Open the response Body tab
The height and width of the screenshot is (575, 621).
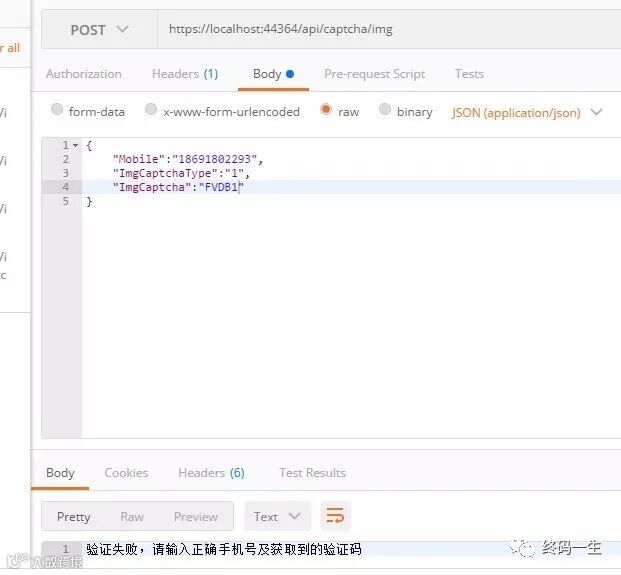[60, 473]
